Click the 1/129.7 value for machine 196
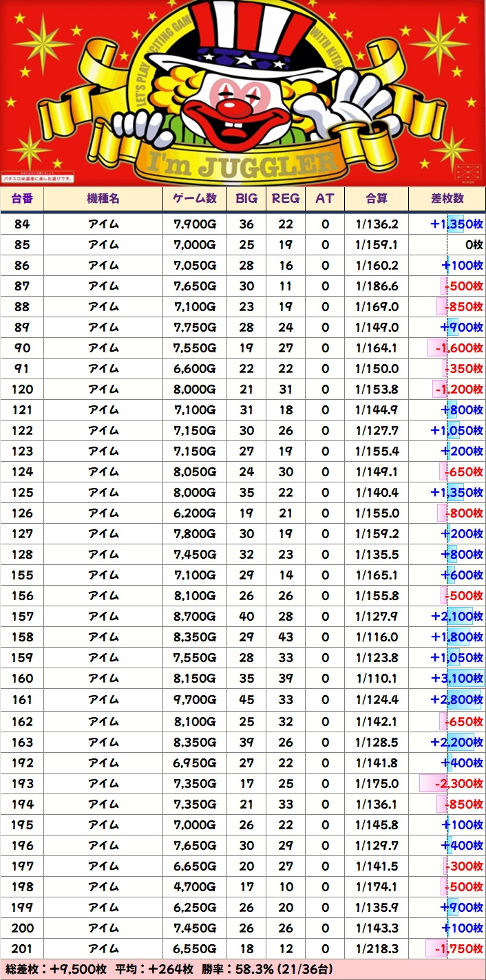The image size is (486, 980). (x=377, y=846)
